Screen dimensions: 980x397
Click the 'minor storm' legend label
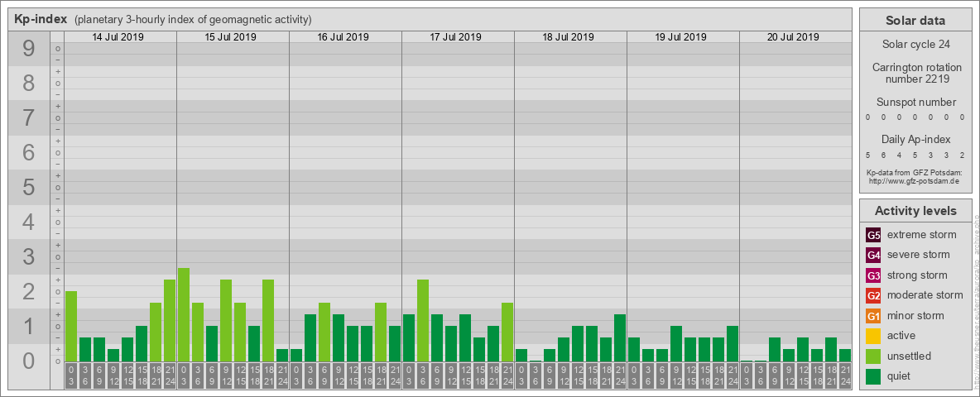915,316
